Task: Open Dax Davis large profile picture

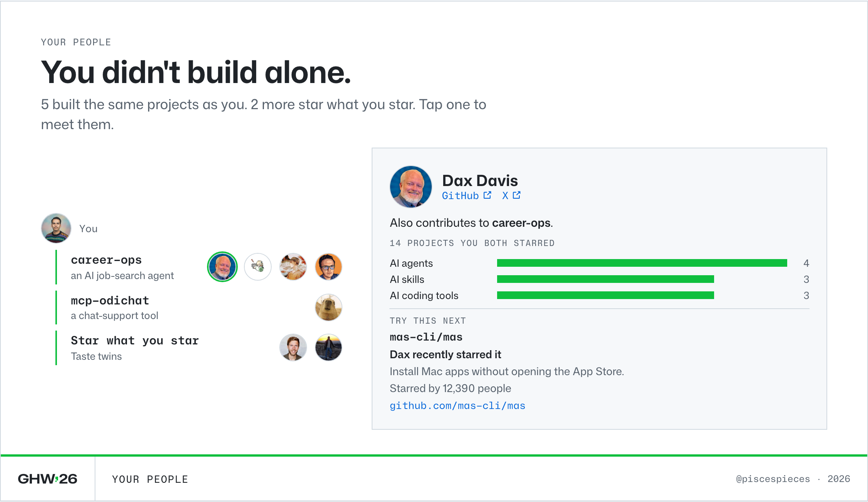Action: click(x=411, y=187)
